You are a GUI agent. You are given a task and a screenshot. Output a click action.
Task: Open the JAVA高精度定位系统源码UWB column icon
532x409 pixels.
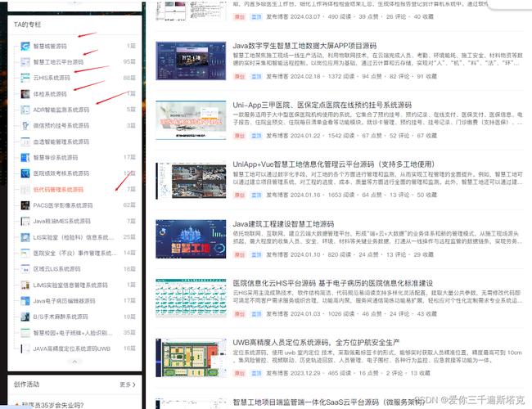click(25, 348)
